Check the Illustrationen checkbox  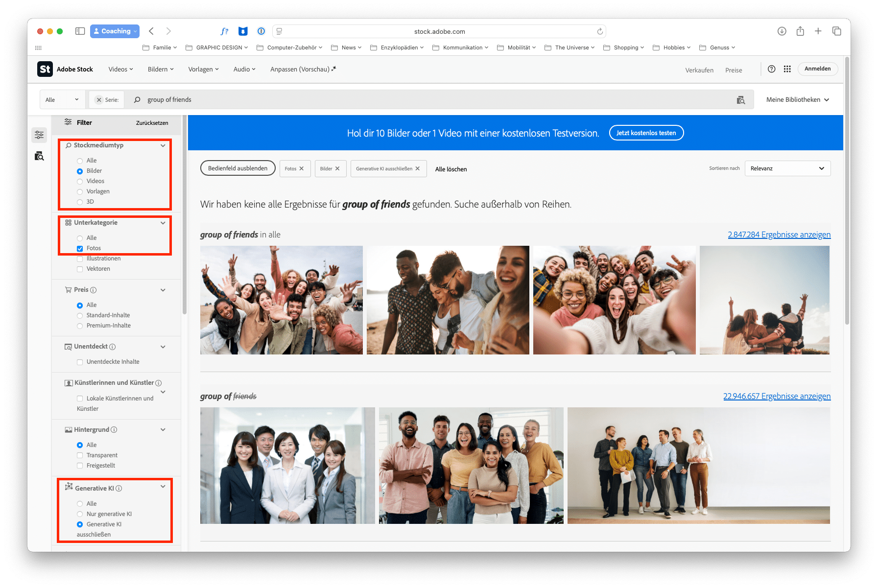tap(80, 258)
